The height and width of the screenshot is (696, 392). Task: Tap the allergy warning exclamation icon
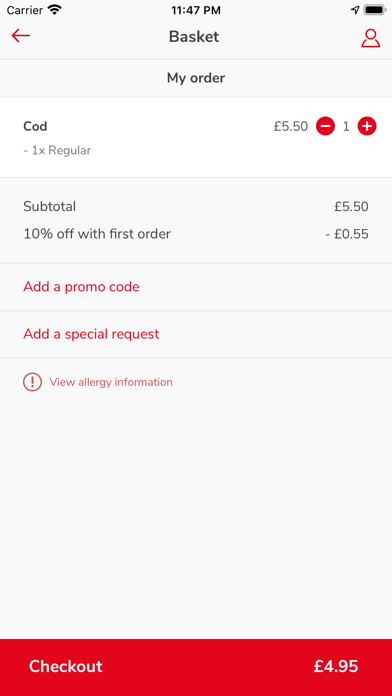(x=32, y=382)
